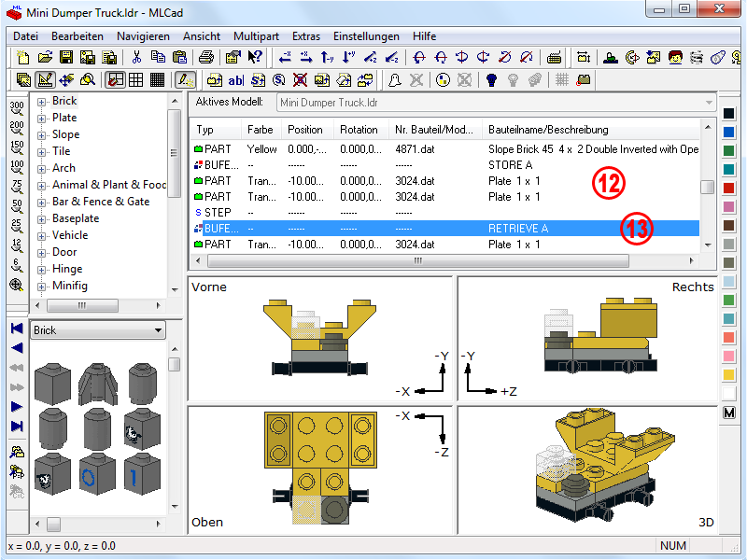Screen dimensions: 747x560
Task: Click the brick with red circle icon
Action: coord(583,80)
